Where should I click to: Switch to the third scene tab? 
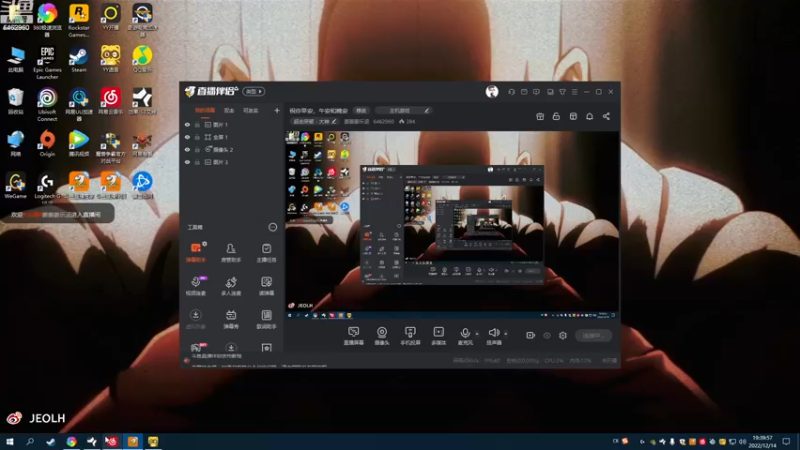point(251,110)
